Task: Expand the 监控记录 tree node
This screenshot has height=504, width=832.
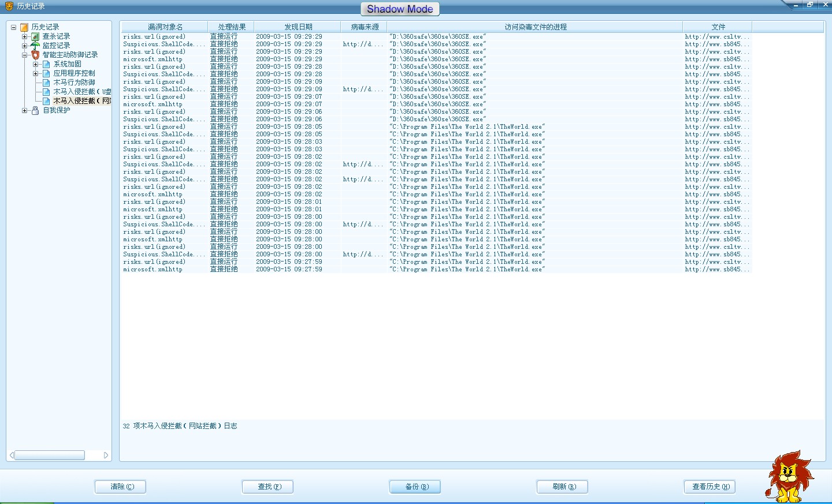Action: (24, 46)
